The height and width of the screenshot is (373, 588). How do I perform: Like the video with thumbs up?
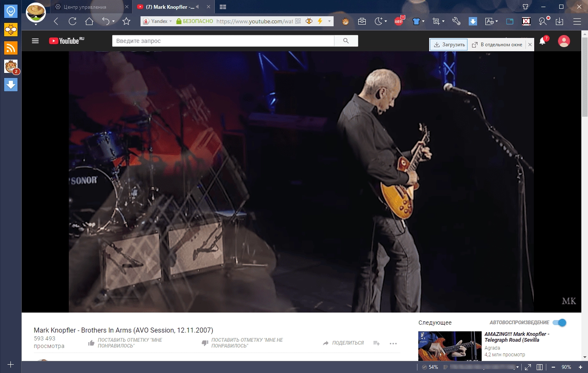[91, 343]
